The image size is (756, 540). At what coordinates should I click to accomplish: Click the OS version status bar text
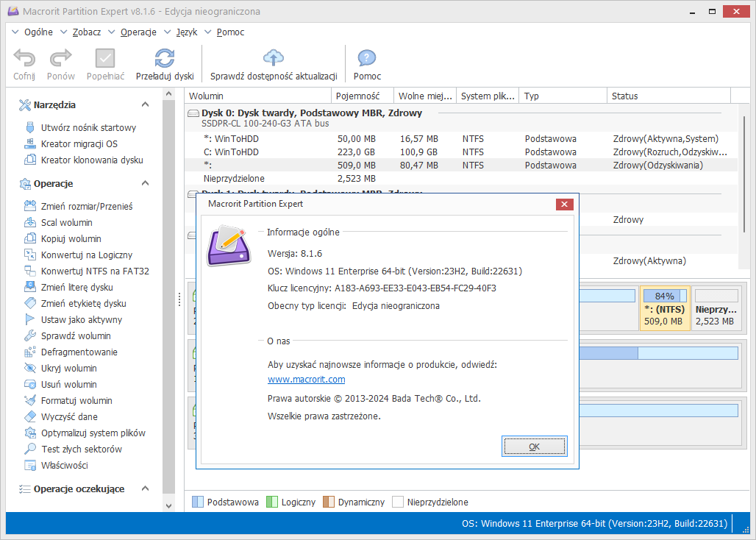point(594,524)
